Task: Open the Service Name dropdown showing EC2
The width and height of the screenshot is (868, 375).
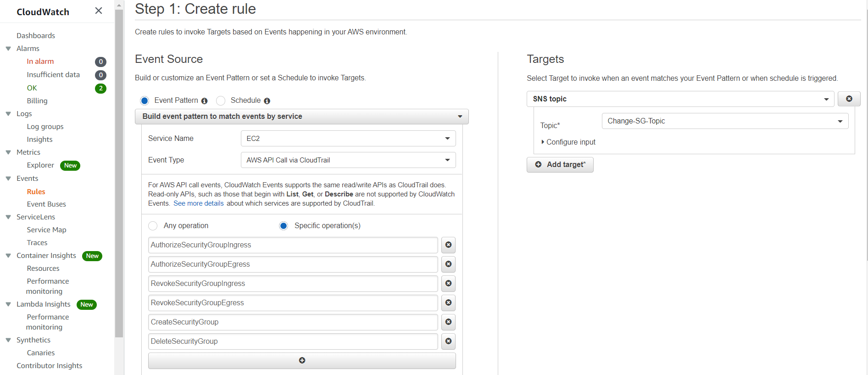Action: (348, 139)
